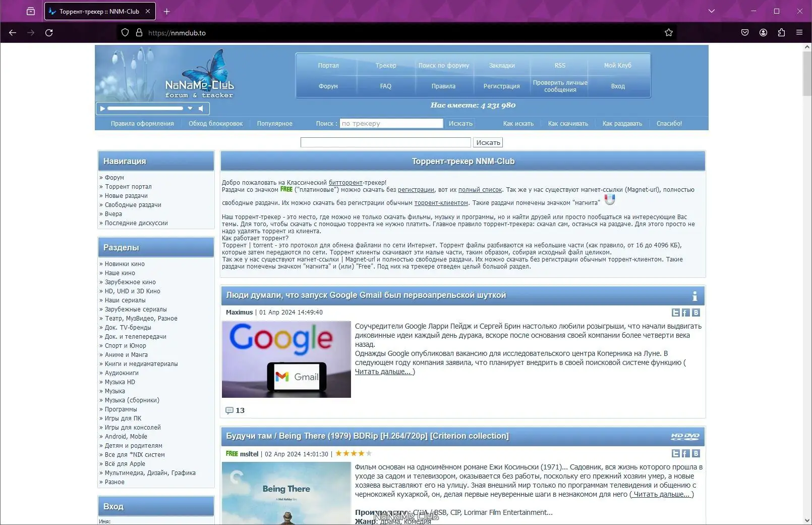Viewport: 812px width, 525px height.
Task: Click the Вход menu item
Action: click(x=618, y=86)
